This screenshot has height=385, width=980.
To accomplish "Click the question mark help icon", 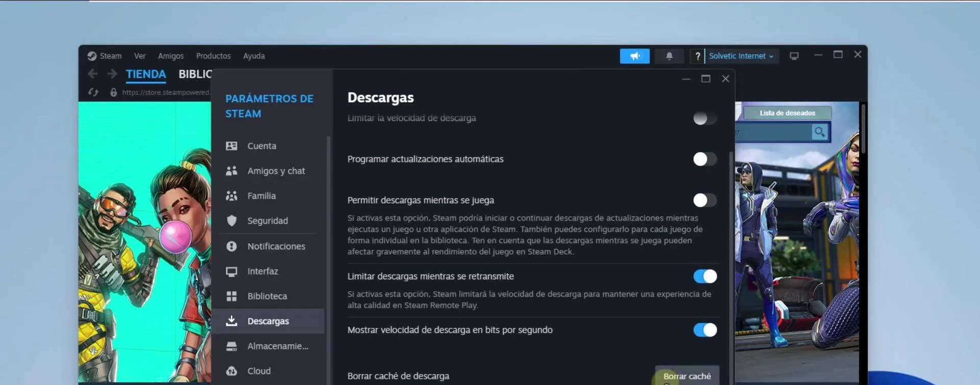I will click(697, 56).
